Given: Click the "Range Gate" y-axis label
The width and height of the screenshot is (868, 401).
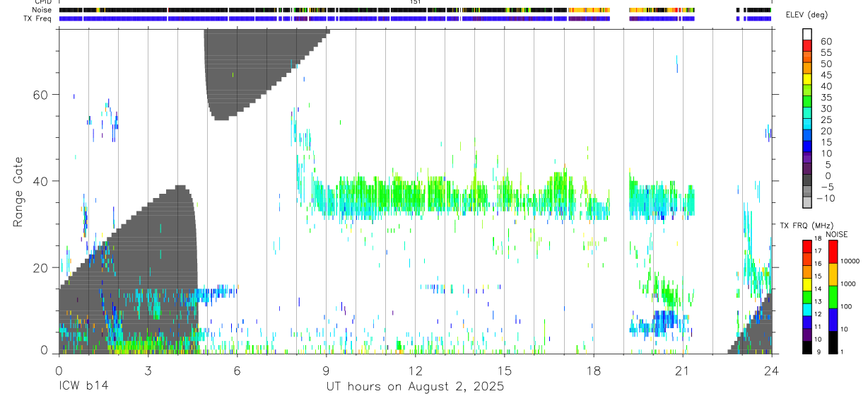Looking at the screenshot, I should pyautogui.click(x=19, y=192).
